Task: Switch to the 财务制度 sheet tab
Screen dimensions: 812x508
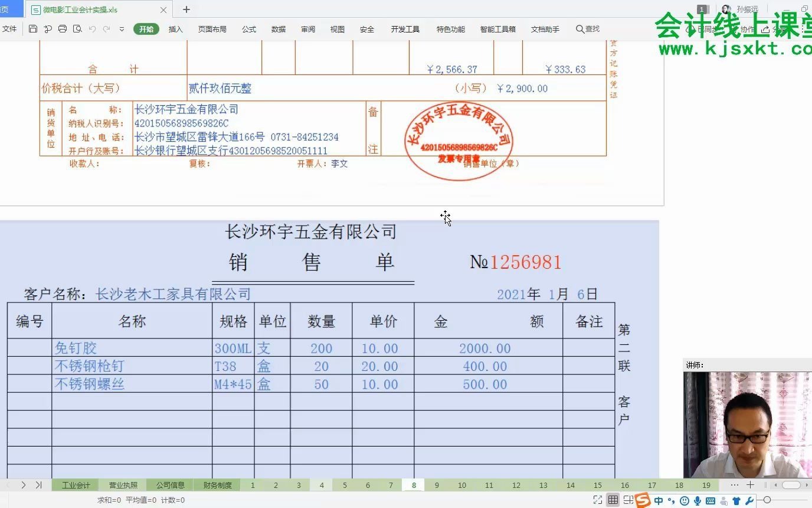Action: [217, 485]
